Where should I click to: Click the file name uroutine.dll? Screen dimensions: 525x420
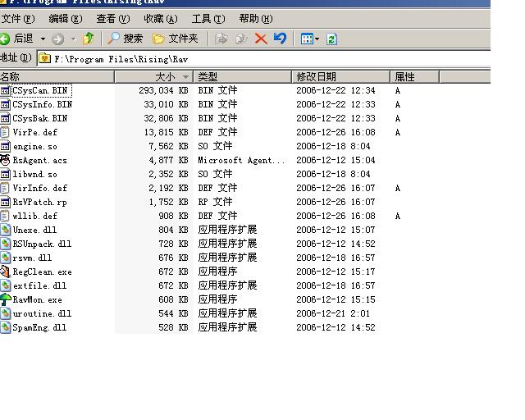click(x=42, y=314)
